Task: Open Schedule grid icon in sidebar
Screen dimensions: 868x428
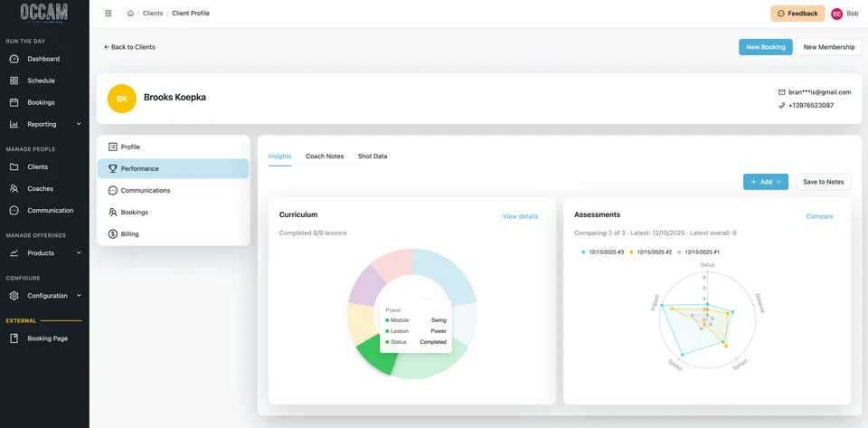Action: pos(14,81)
